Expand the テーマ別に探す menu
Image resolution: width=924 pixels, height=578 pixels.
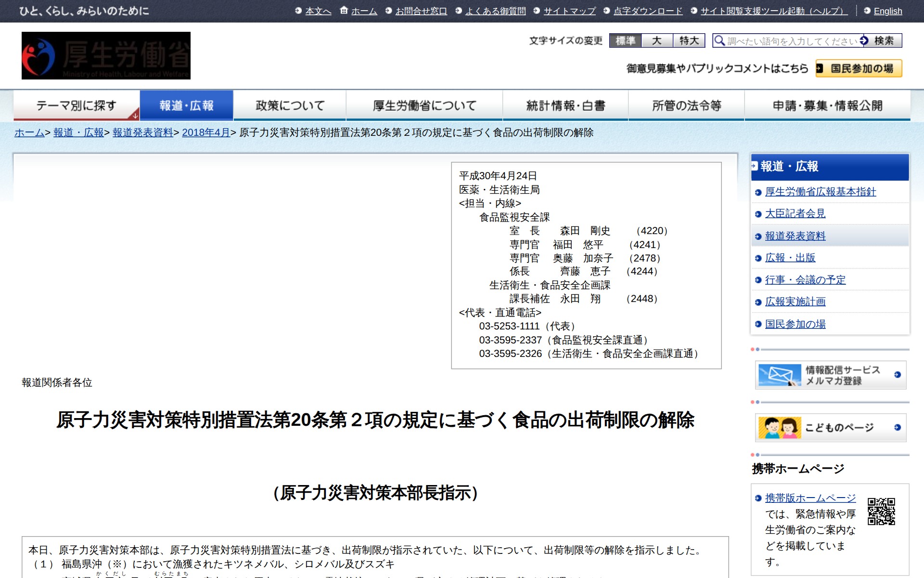[x=77, y=105]
